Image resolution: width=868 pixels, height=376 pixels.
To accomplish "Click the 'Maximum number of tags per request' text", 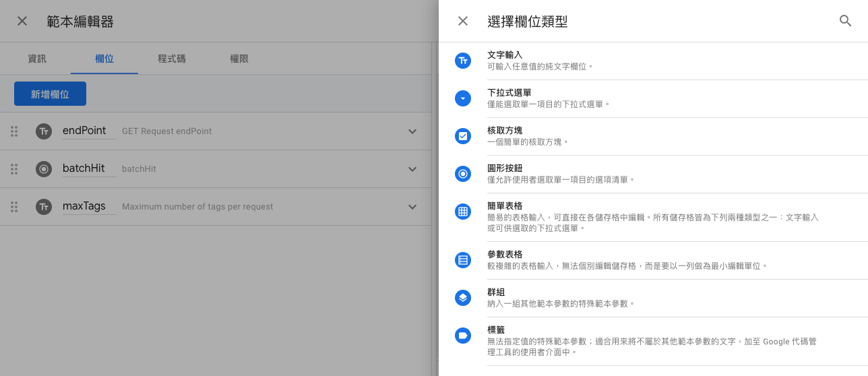I will point(197,207).
